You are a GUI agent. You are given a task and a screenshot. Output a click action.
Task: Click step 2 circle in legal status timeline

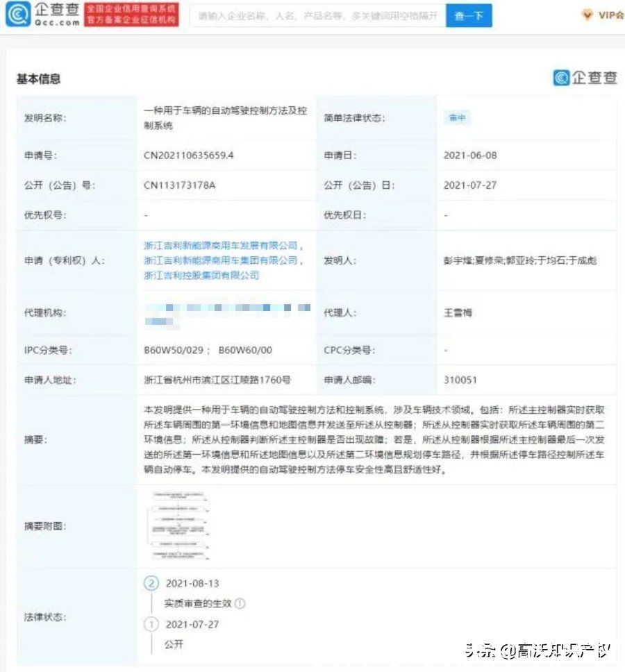(x=151, y=583)
